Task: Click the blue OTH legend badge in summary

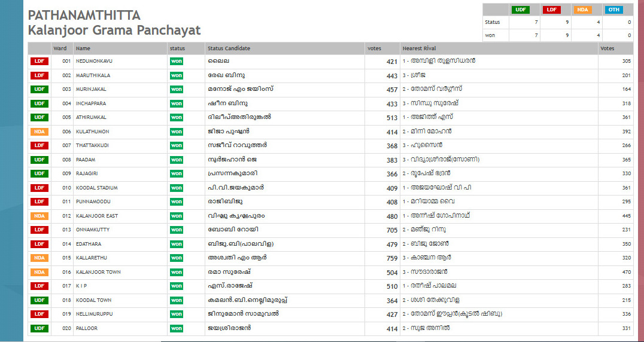Action: pyautogui.click(x=613, y=10)
